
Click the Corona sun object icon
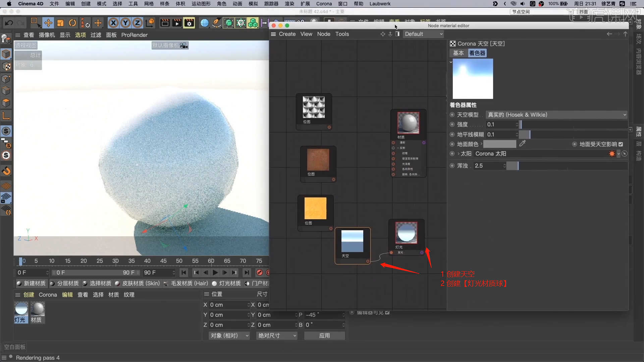(612, 154)
